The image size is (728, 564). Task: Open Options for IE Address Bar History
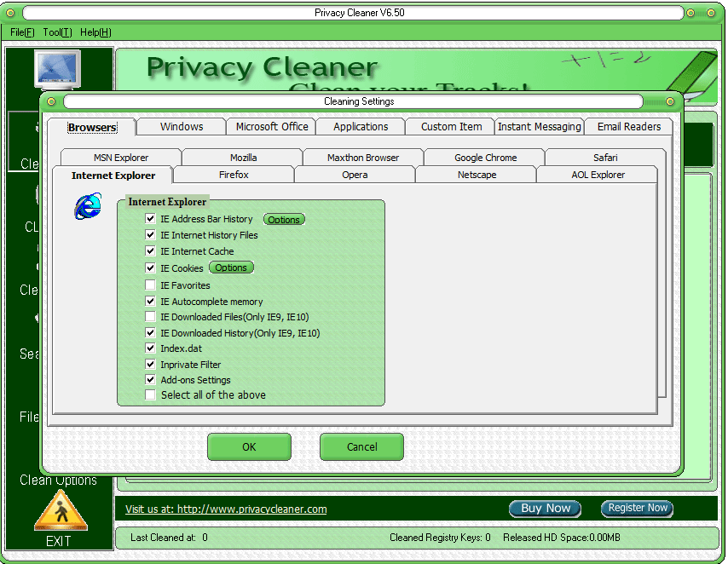pyautogui.click(x=284, y=220)
